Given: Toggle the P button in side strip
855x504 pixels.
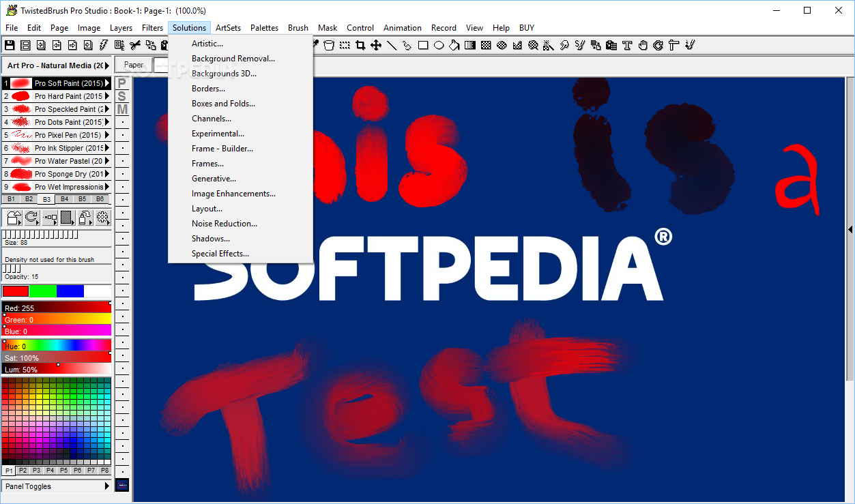Looking at the screenshot, I should pyautogui.click(x=122, y=83).
